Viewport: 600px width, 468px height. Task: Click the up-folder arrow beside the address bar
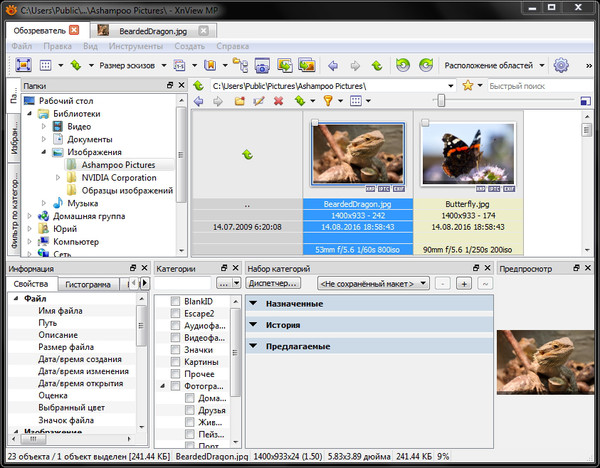coord(198,85)
